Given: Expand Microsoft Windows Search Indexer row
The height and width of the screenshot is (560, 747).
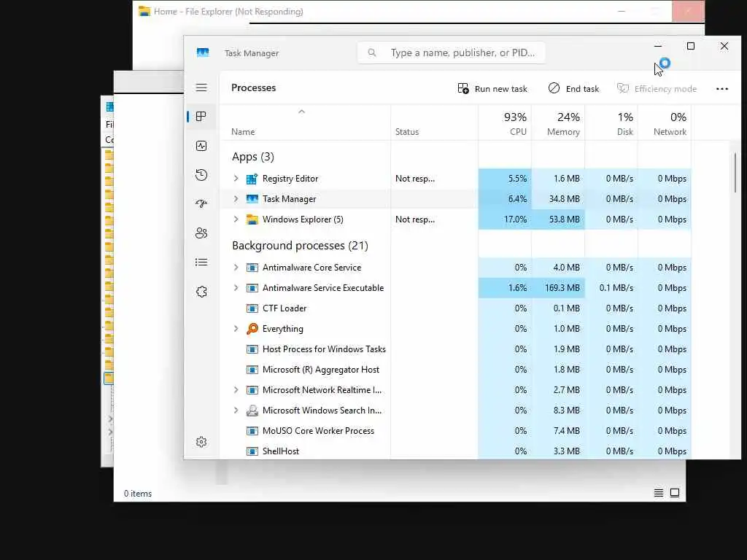Looking at the screenshot, I should click(236, 411).
